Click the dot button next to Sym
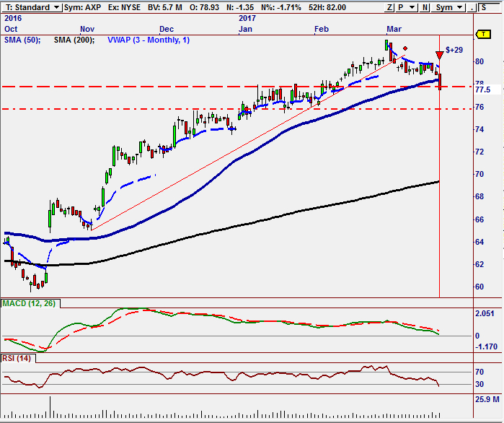This screenshot has width=504, height=423. 472,7
